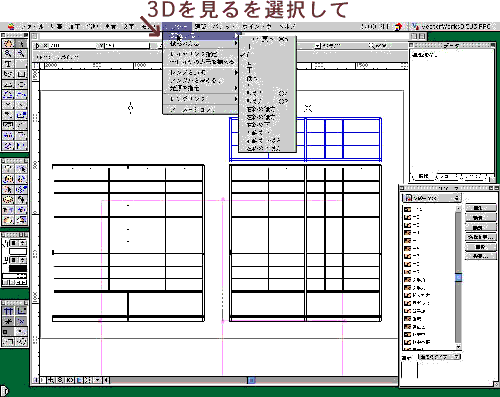Click the black color swatch in the attributes palette
The height and width of the screenshot is (397, 500).
coord(18,268)
